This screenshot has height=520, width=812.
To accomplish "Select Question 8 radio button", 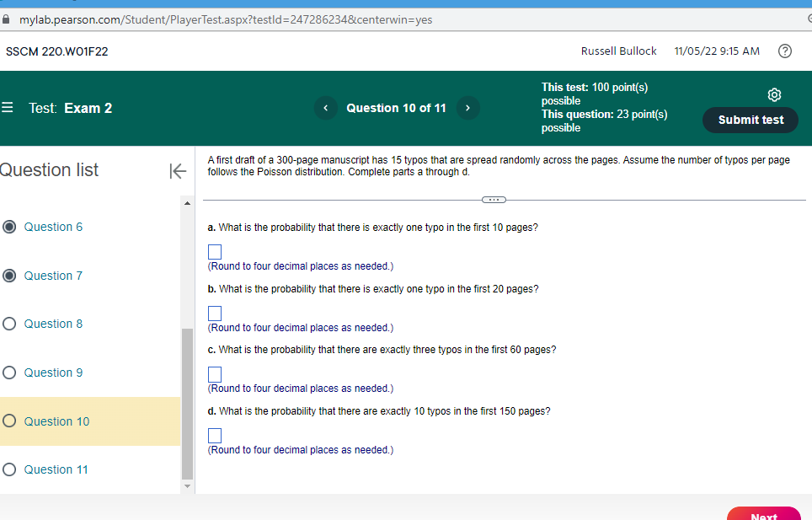I will [x=9, y=324].
